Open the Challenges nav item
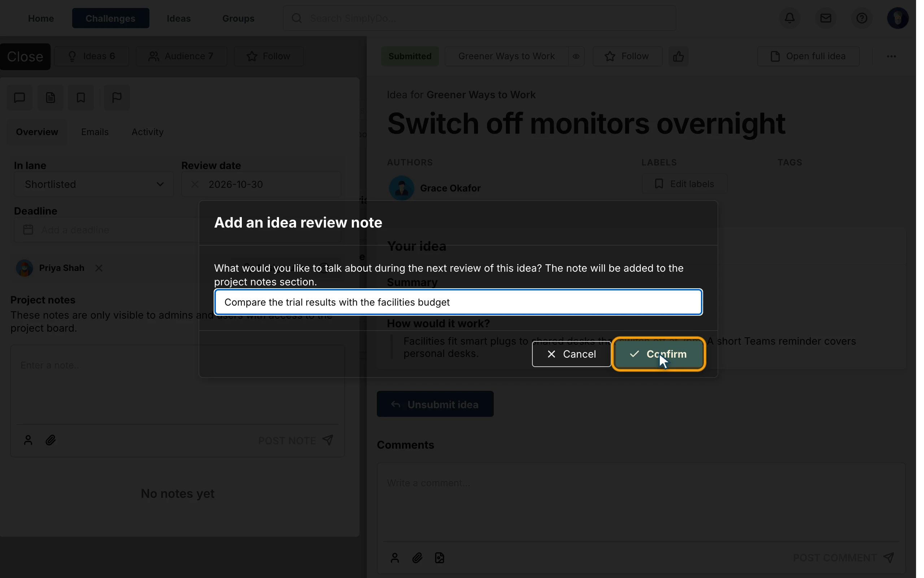The height and width of the screenshot is (578, 924). click(x=111, y=18)
